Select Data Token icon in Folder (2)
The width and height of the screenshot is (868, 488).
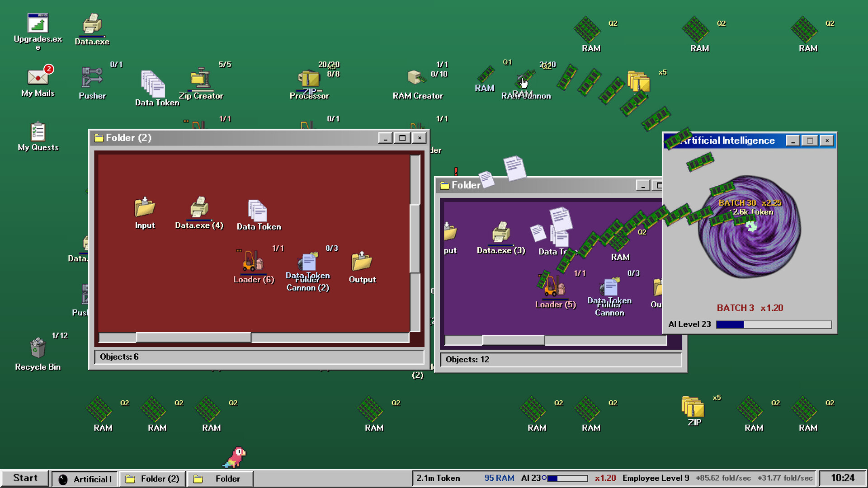click(x=258, y=210)
